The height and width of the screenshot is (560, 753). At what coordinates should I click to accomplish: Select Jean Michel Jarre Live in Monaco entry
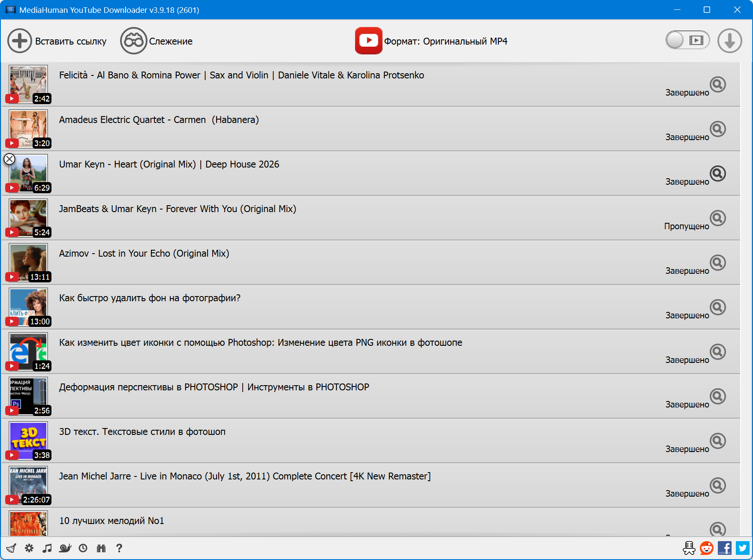pos(244,476)
